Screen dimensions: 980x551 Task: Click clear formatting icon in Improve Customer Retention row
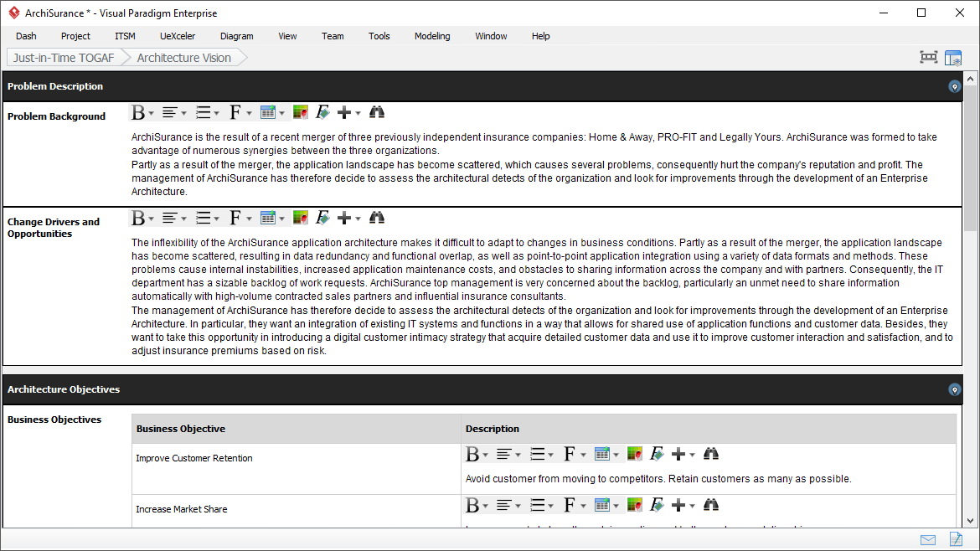[x=656, y=454]
